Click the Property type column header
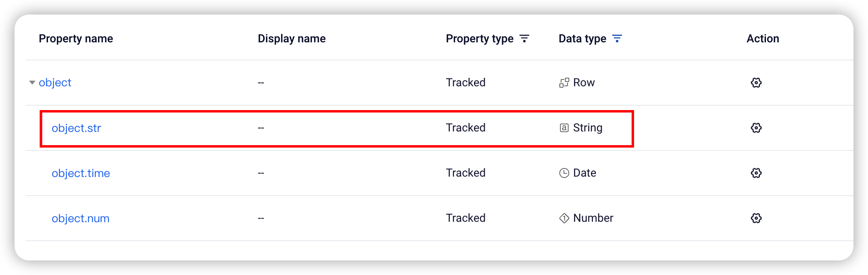Screen dimensions: 868x275 (480, 39)
